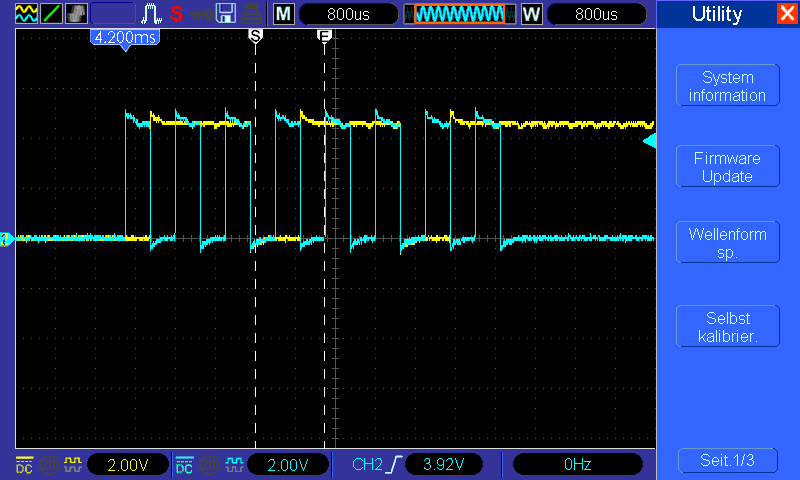
Task: Click the green vector line icon
Action: 51,14
